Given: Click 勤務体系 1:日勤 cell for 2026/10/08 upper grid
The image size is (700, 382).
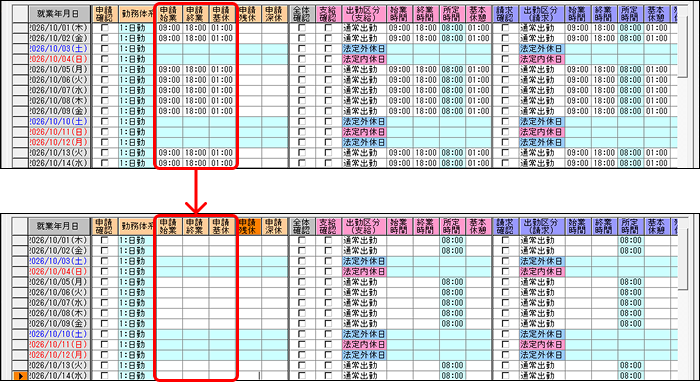Looking at the screenshot, I should point(137,100).
